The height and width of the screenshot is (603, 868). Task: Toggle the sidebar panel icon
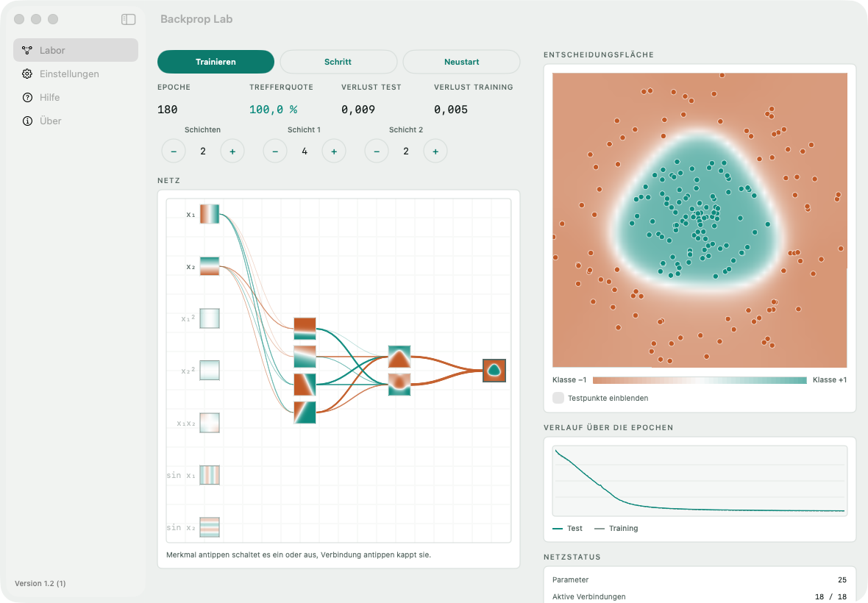(129, 19)
